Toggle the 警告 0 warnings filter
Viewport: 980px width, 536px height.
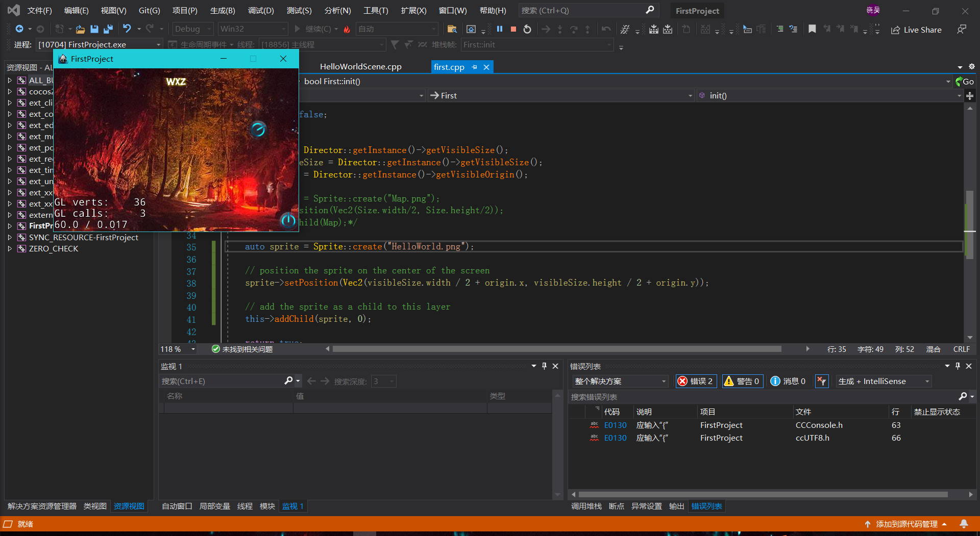[x=743, y=381]
